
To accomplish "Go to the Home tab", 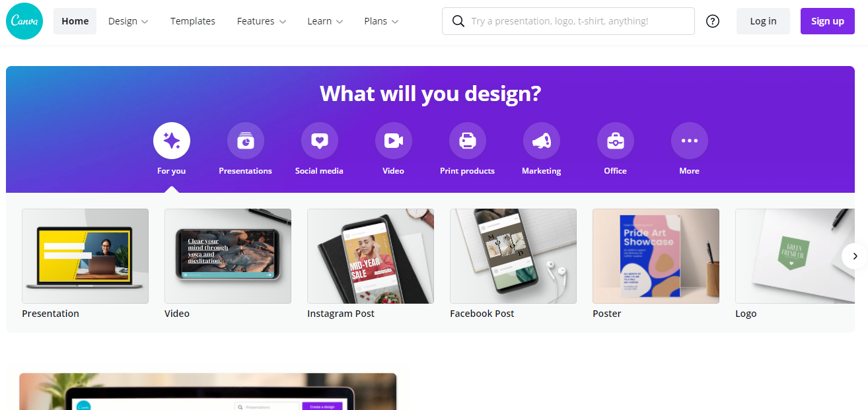I will [x=75, y=21].
